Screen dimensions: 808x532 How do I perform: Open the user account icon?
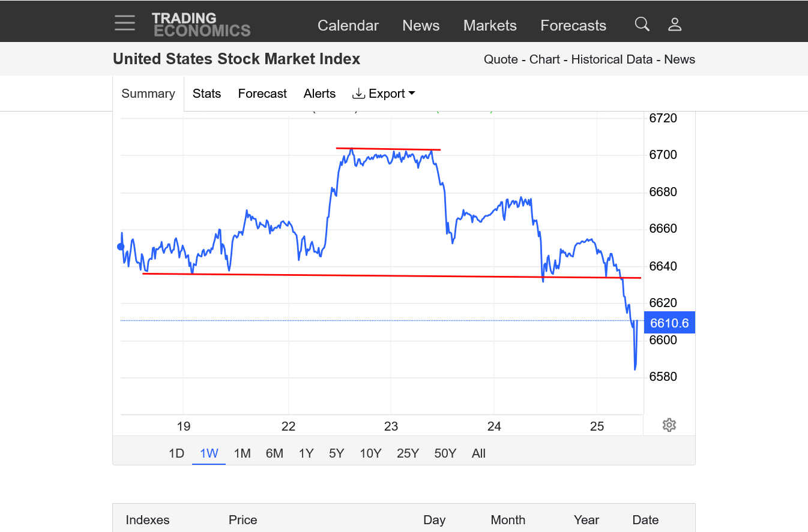click(675, 25)
